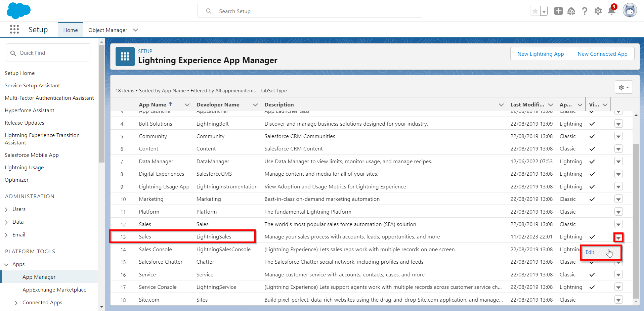
Task: Click the Search Setup field
Action: [x=309, y=11]
